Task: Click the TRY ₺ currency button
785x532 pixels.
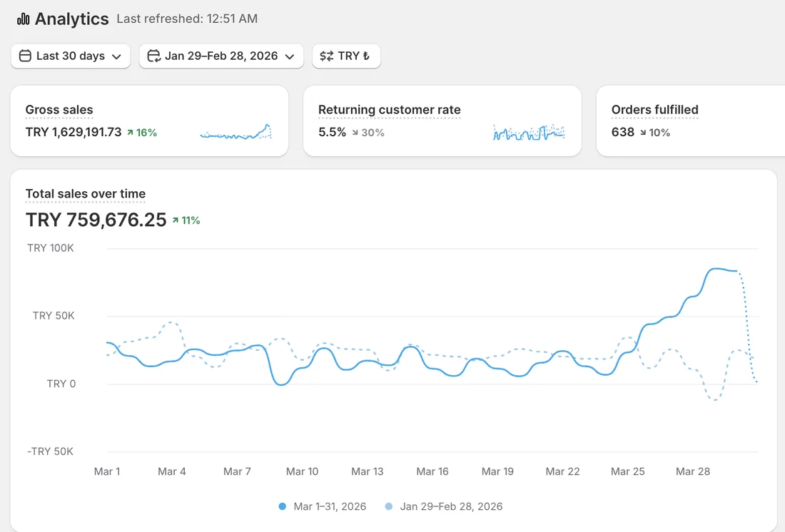Action: coord(346,56)
